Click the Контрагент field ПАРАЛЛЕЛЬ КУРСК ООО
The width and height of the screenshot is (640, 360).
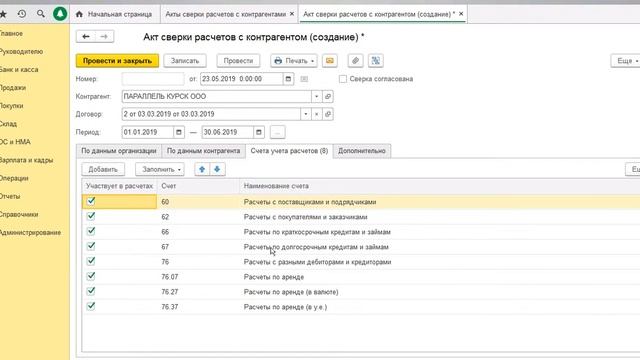pyautogui.click(x=217, y=96)
